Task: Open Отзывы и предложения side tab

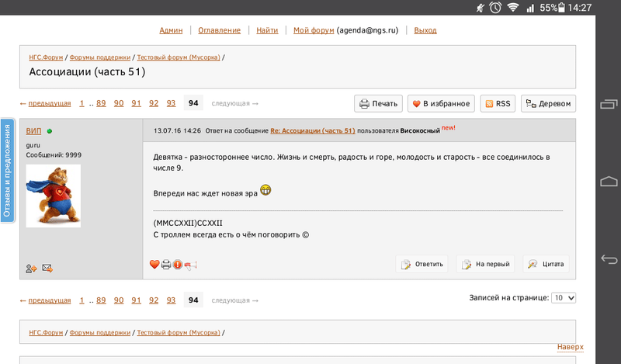Action: click(7, 170)
